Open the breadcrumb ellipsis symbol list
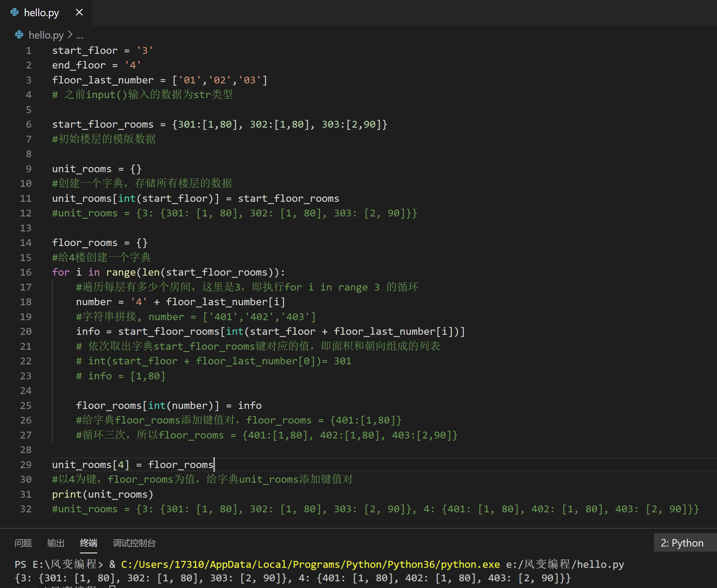The image size is (717, 588). click(80, 36)
